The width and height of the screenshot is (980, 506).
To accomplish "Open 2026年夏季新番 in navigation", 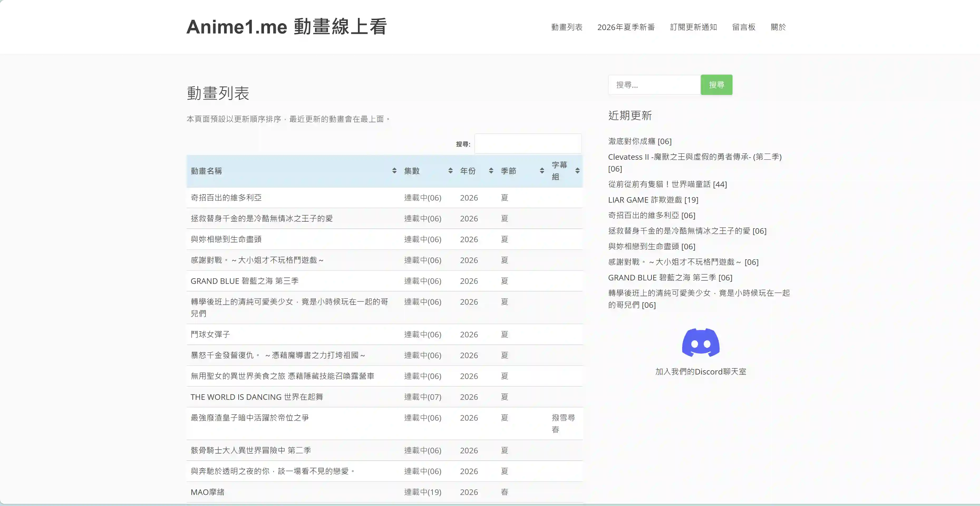I will [x=626, y=27].
